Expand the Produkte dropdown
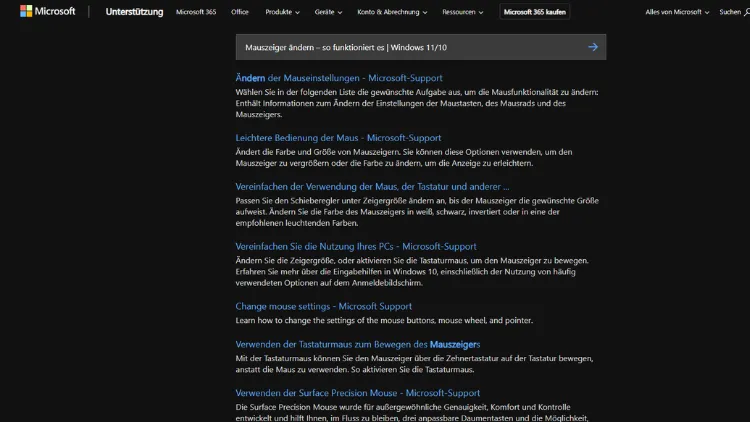This screenshot has height=422, width=750. [282, 12]
